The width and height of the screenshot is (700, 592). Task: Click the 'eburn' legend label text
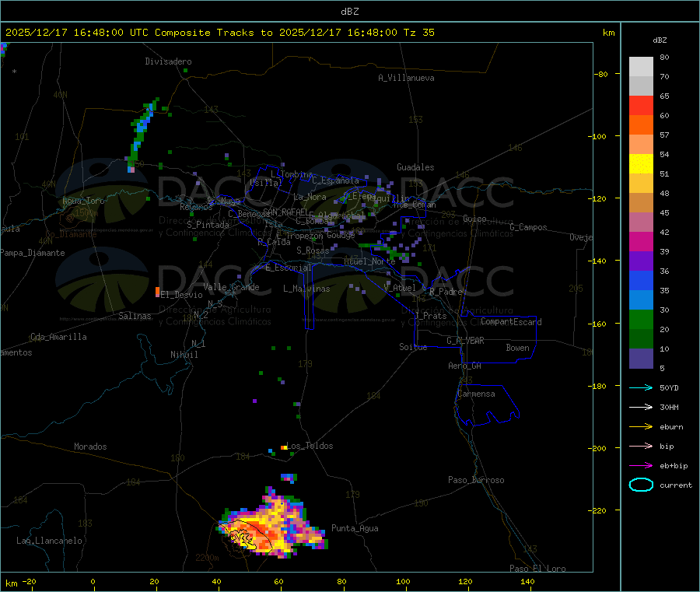click(x=671, y=427)
